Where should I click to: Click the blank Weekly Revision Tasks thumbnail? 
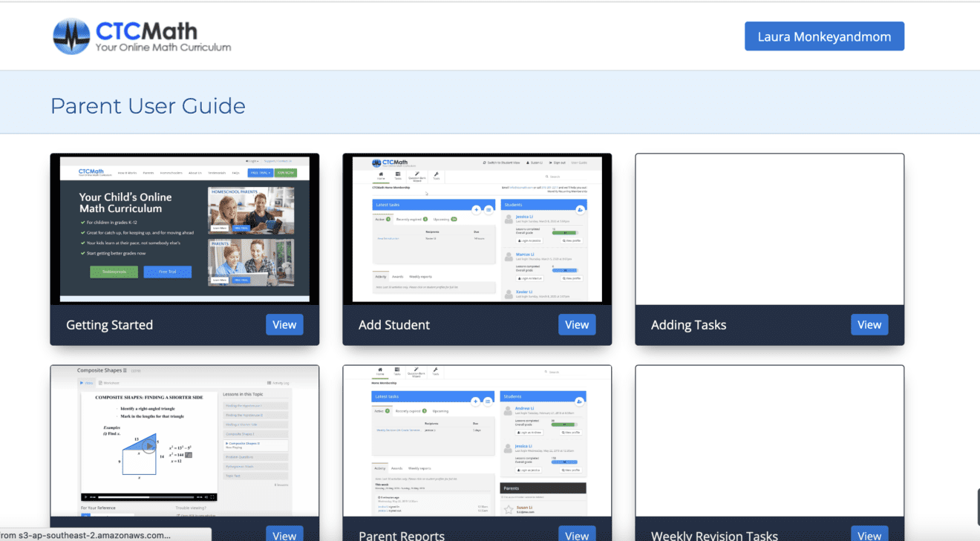[769, 440]
